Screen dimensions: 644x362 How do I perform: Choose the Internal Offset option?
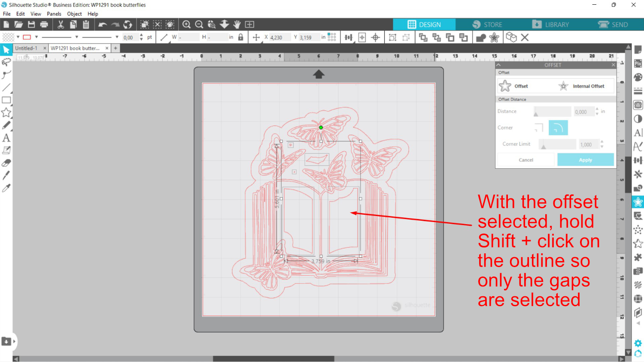pos(581,86)
